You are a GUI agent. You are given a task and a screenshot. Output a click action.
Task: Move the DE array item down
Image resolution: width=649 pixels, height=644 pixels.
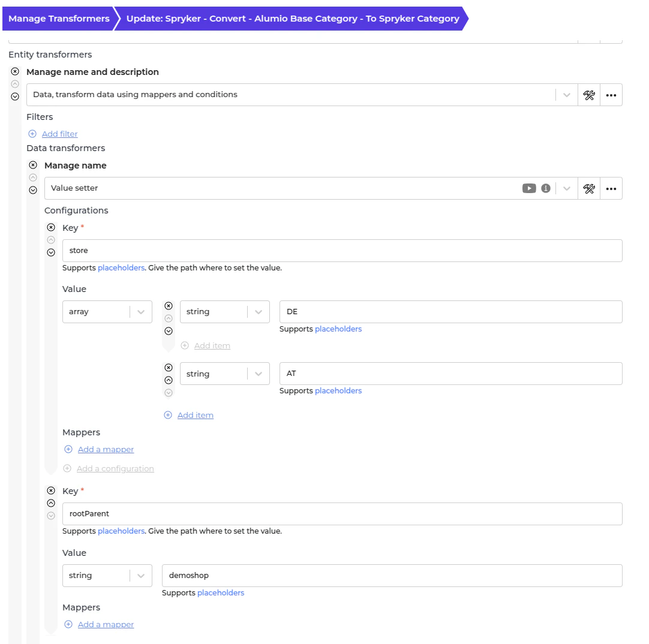tap(169, 331)
